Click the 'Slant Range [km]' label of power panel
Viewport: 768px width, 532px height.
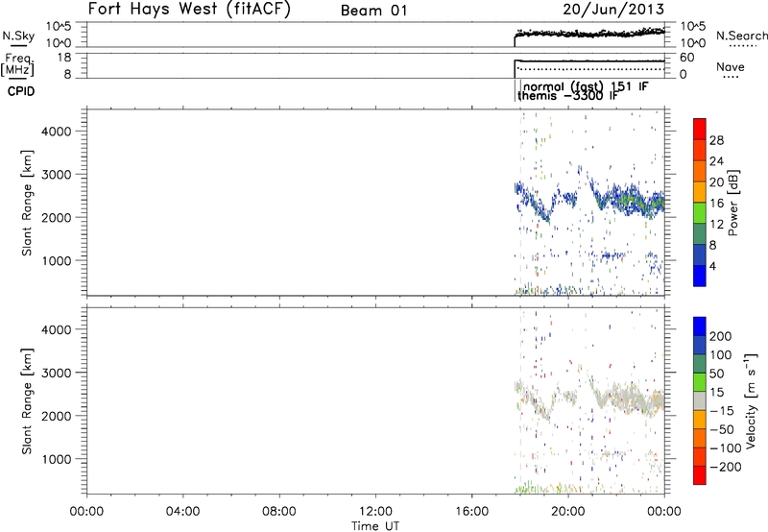click(x=27, y=203)
